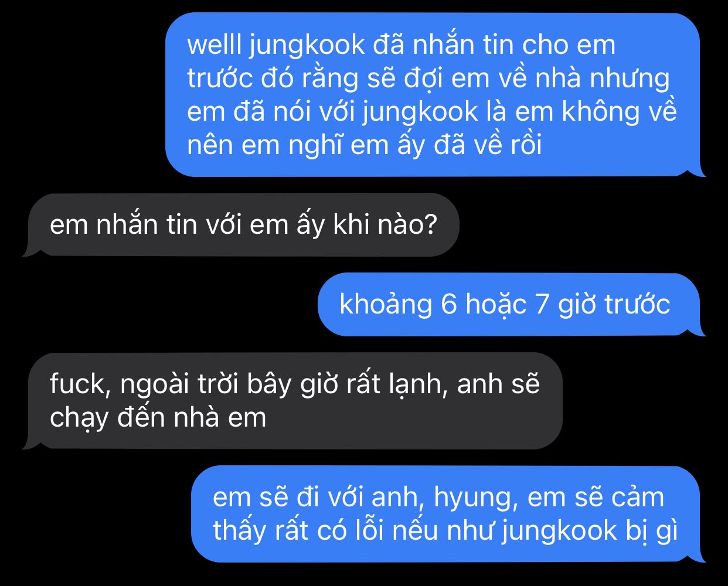
Task: Click the gray message beginning with "fuck, ngoài trời"
Action: click(292, 401)
